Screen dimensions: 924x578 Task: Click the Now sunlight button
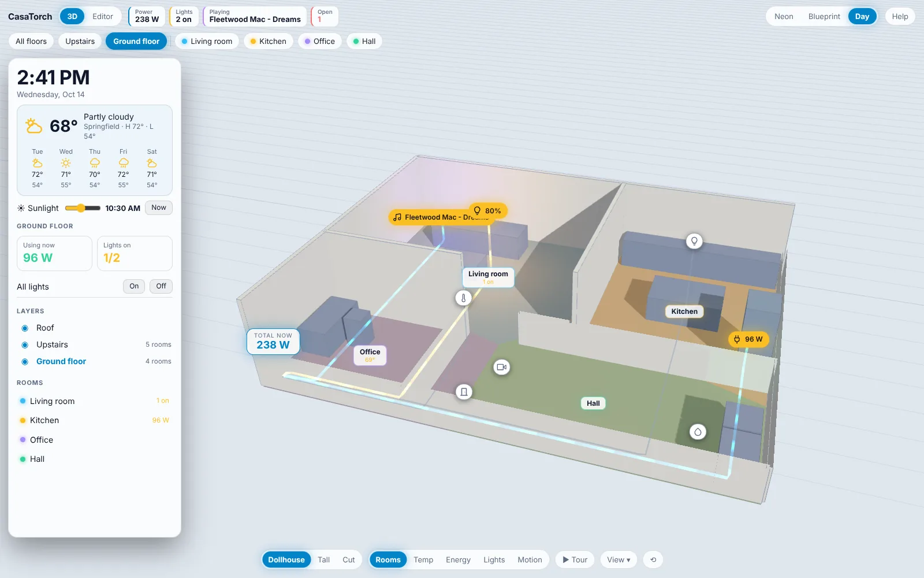click(x=159, y=208)
